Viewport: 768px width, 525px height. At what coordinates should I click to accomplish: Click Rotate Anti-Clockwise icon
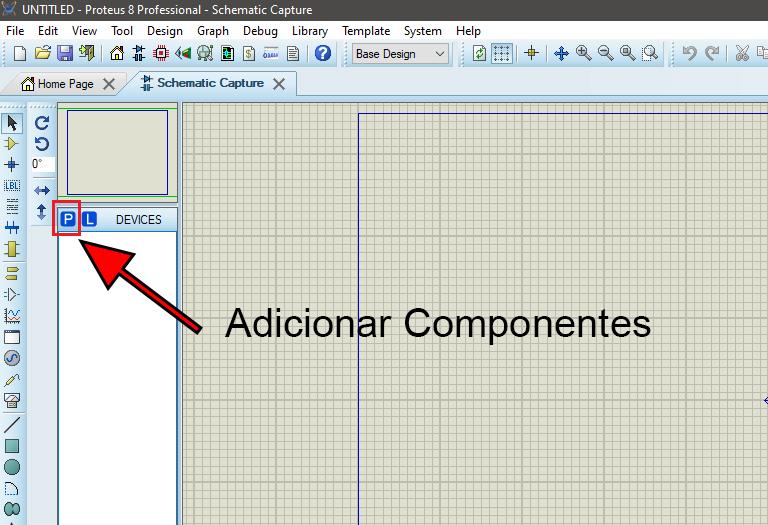pyautogui.click(x=42, y=144)
